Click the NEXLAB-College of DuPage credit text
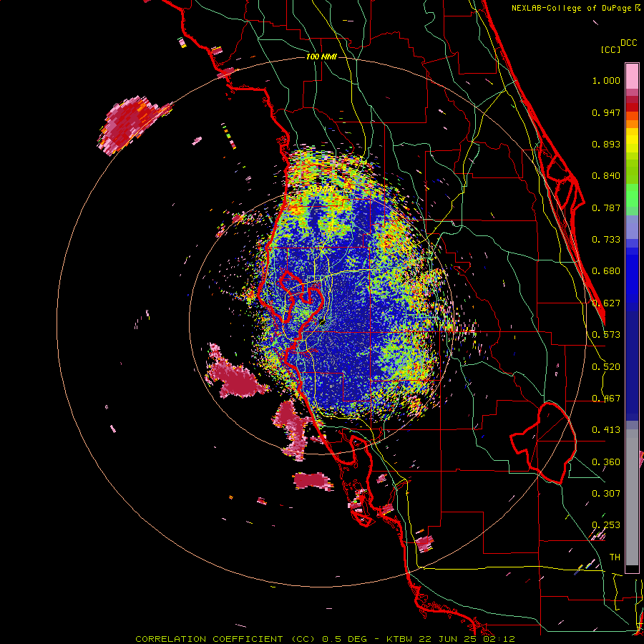 572,8
